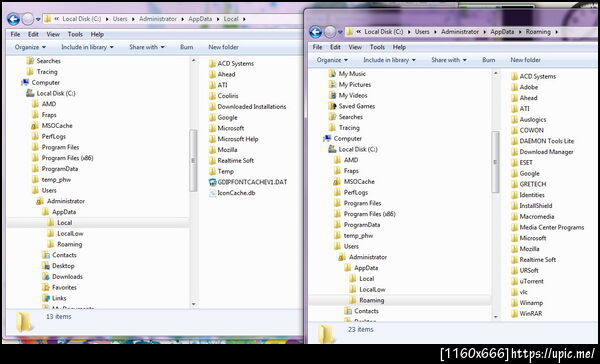
Task: Open Share with dropdown in Local window
Action: pyautogui.click(x=147, y=47)
